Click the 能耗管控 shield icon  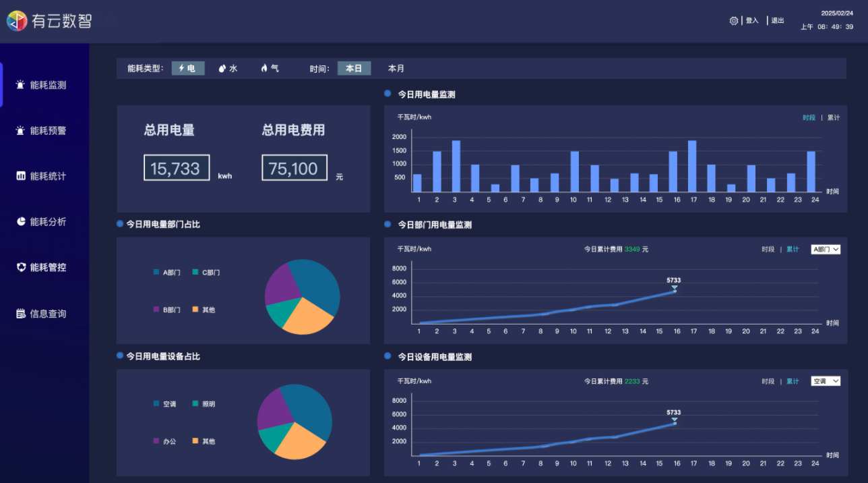20,267
